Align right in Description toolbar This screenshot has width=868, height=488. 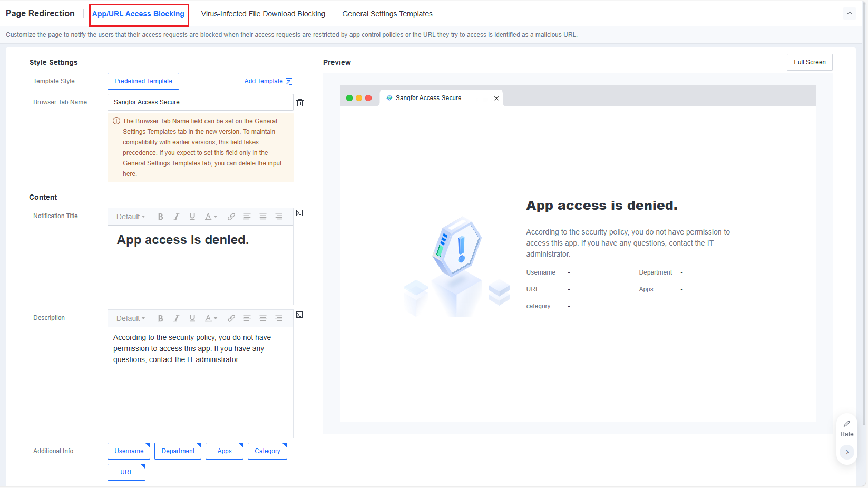pyautogui.click(x=279, y=318)
